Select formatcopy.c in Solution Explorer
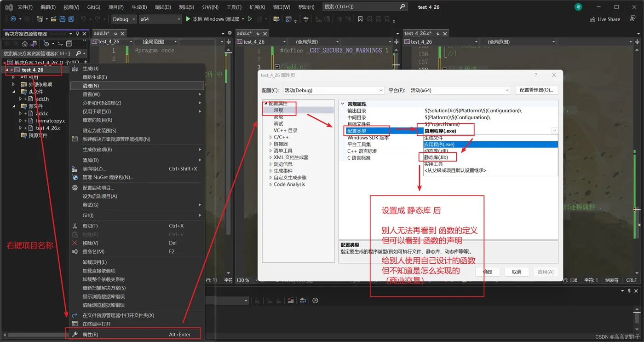644x342 pixels. coord(51,121)
